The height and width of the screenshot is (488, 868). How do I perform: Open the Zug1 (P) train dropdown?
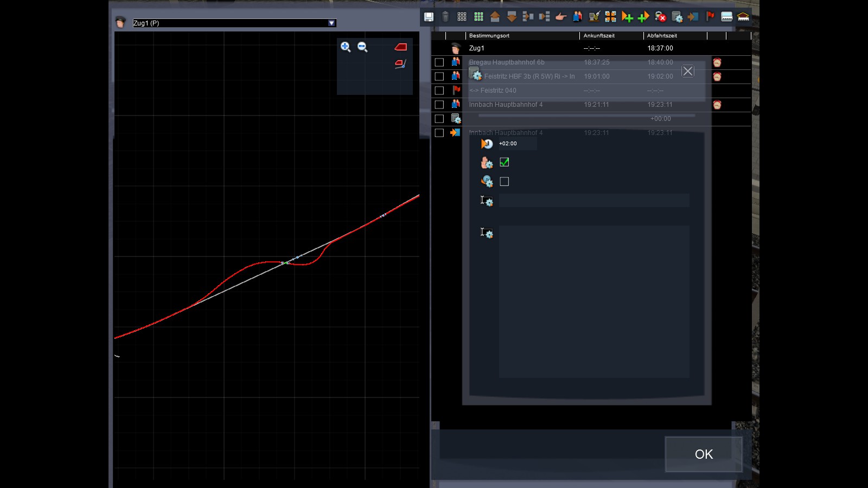click(x=234, y=23)
